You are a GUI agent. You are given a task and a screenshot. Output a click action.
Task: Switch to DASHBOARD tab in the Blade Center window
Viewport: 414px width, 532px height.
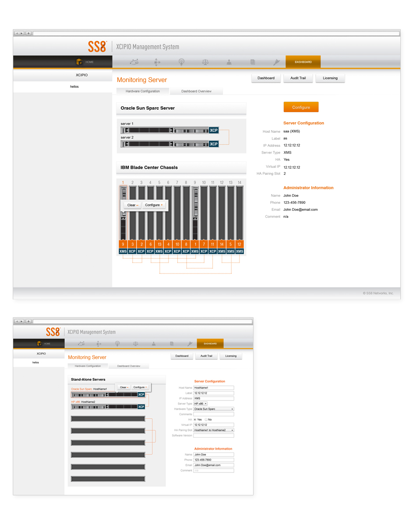point(303,62)
